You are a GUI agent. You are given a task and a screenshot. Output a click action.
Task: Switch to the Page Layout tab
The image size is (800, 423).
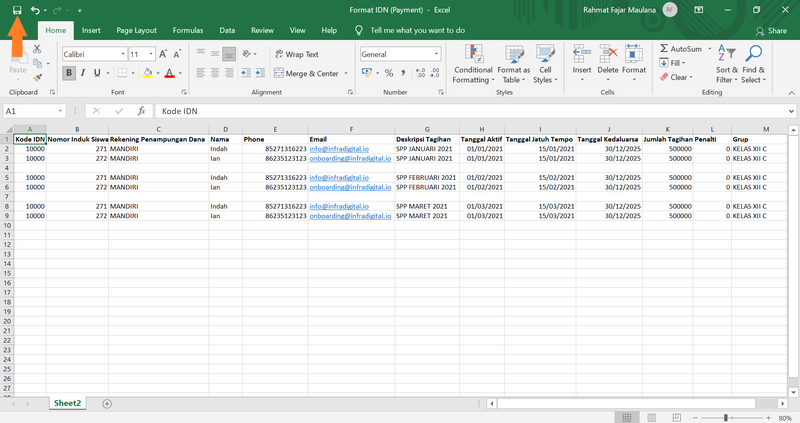pos(136,31)
